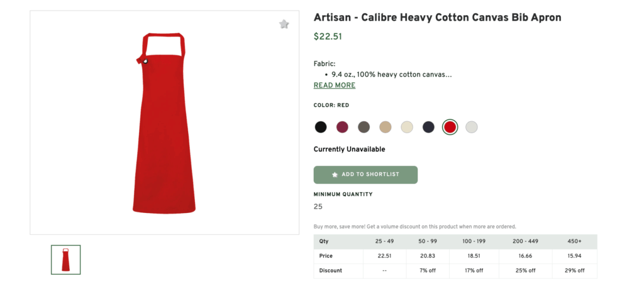Select the black color swatch

(321, 127)
